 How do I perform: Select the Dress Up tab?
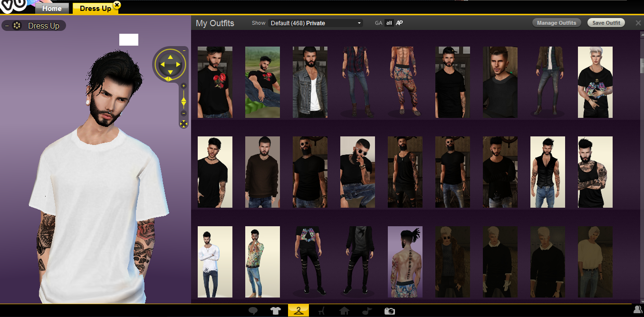[96, 9]
